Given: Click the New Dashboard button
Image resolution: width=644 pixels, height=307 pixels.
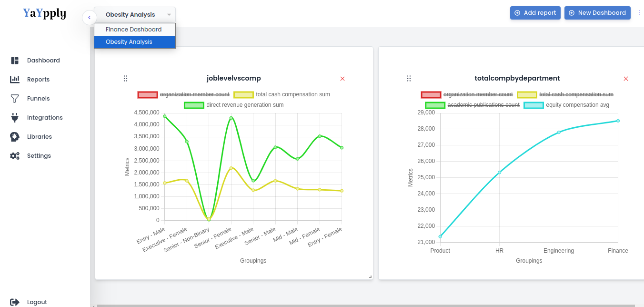Looking at the screenshot, I should point(597,13).
